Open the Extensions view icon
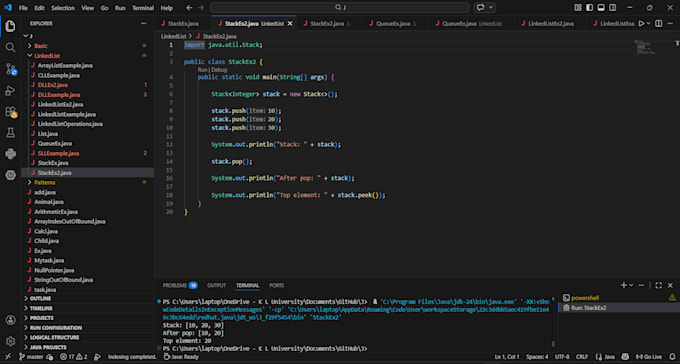Viewport: 680px width, 364px height. pyautogui.click(x=10, y=112)
